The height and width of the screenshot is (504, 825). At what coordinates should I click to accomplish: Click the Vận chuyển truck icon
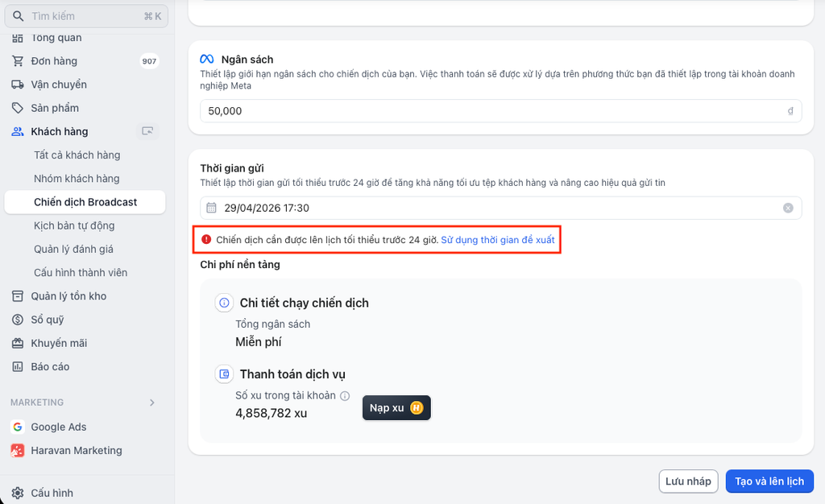[18, 85]
